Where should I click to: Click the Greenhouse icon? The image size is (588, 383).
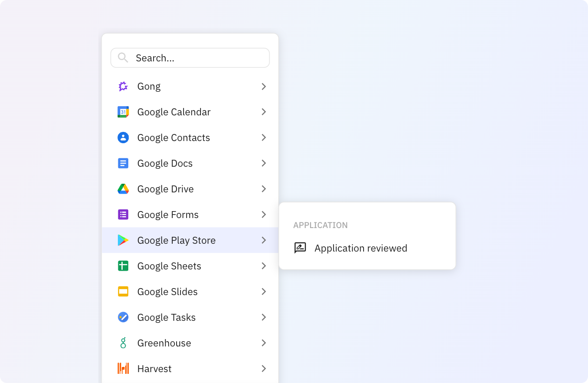point(123,343)
